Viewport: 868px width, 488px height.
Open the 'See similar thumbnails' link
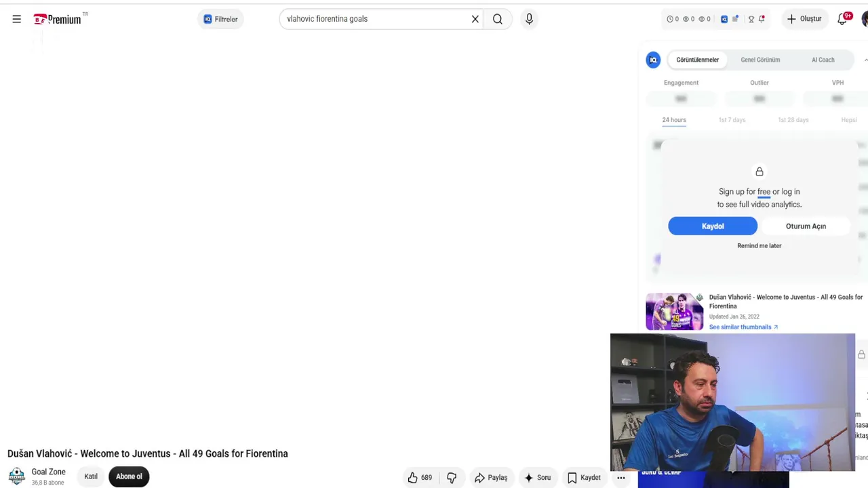743,327
